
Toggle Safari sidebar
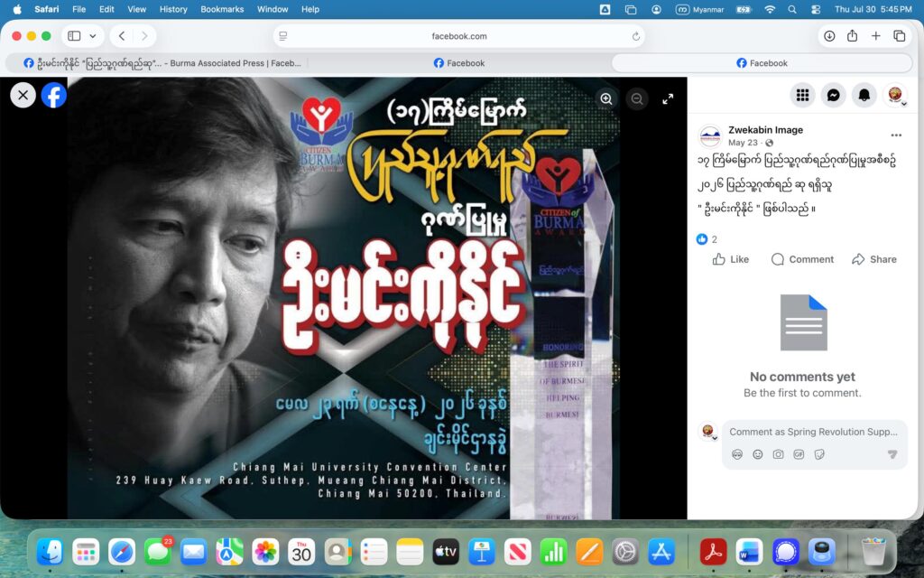(x=74, y=36)
